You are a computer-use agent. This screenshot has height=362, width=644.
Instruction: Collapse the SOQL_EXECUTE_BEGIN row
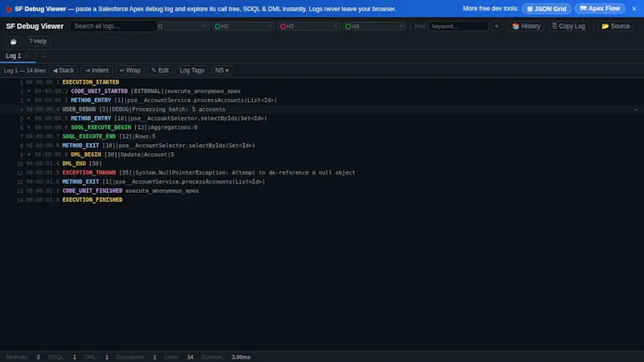[29, 127]
